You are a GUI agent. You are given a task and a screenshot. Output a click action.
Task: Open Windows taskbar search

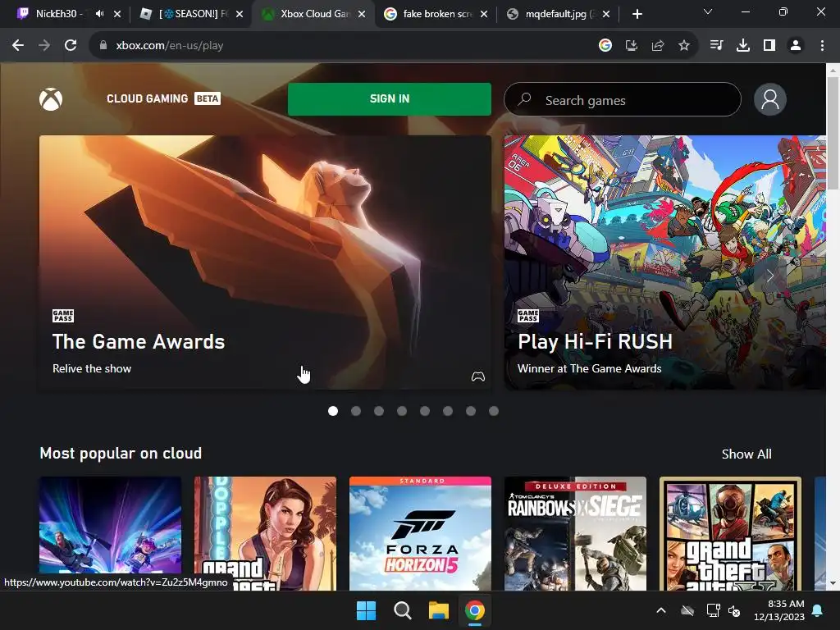click(402, 610)
